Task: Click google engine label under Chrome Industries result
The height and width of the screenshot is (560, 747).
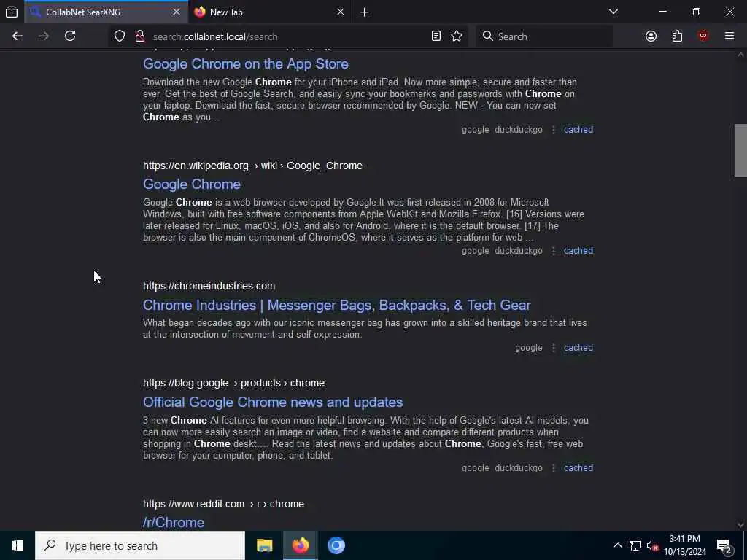Action: (528, 348)
